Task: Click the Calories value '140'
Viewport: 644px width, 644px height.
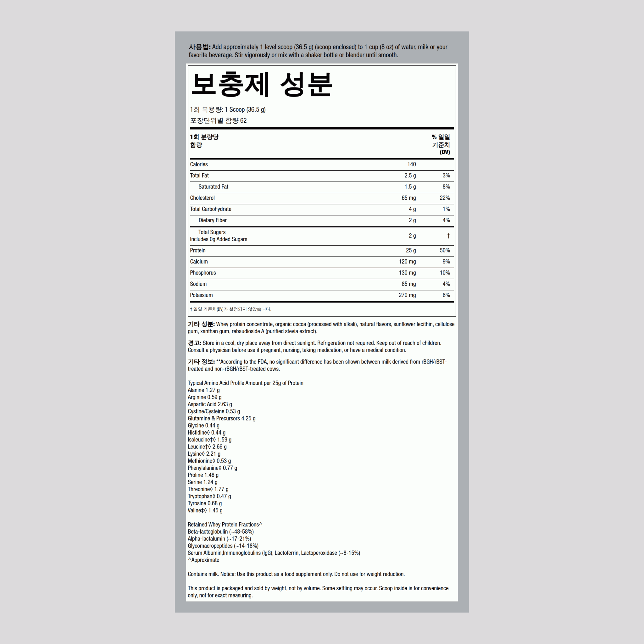Action: coord(411,164)
